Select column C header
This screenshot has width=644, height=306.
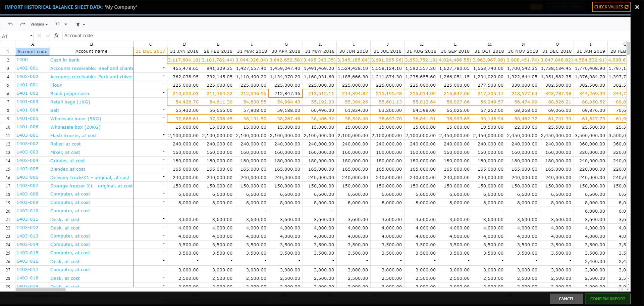point(150,44)
